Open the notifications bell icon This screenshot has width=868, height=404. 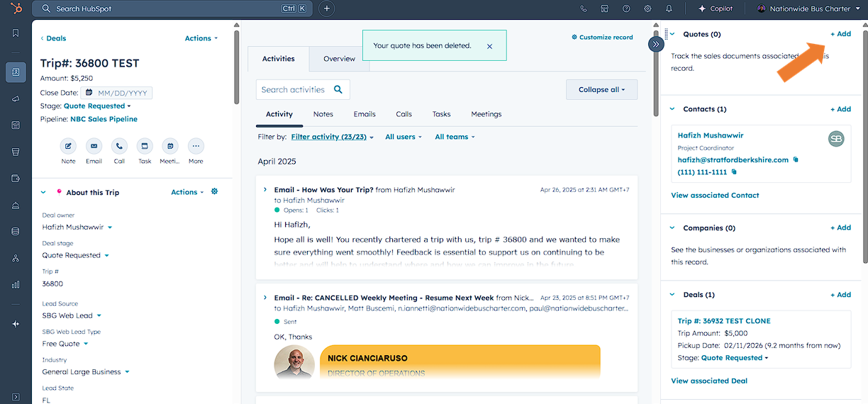pos(669,9)
